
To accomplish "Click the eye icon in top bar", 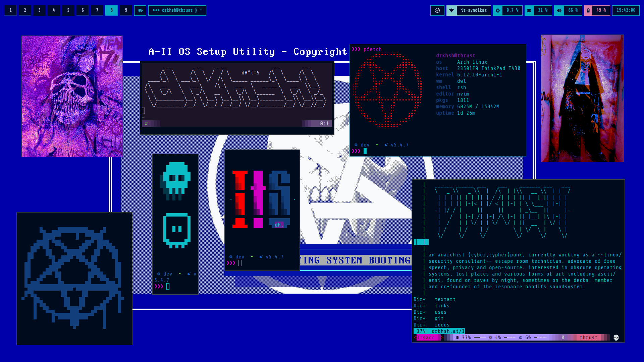I will pos(140,10).
